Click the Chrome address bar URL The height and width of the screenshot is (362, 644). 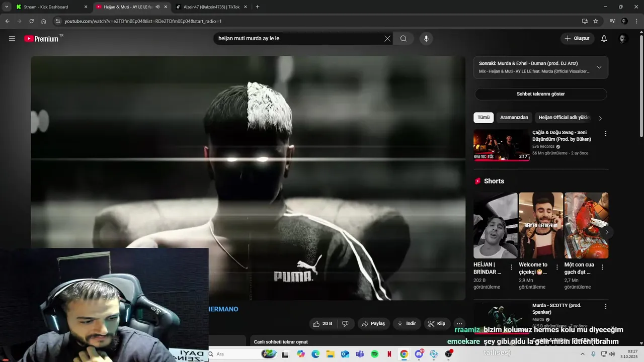(143, 21)
